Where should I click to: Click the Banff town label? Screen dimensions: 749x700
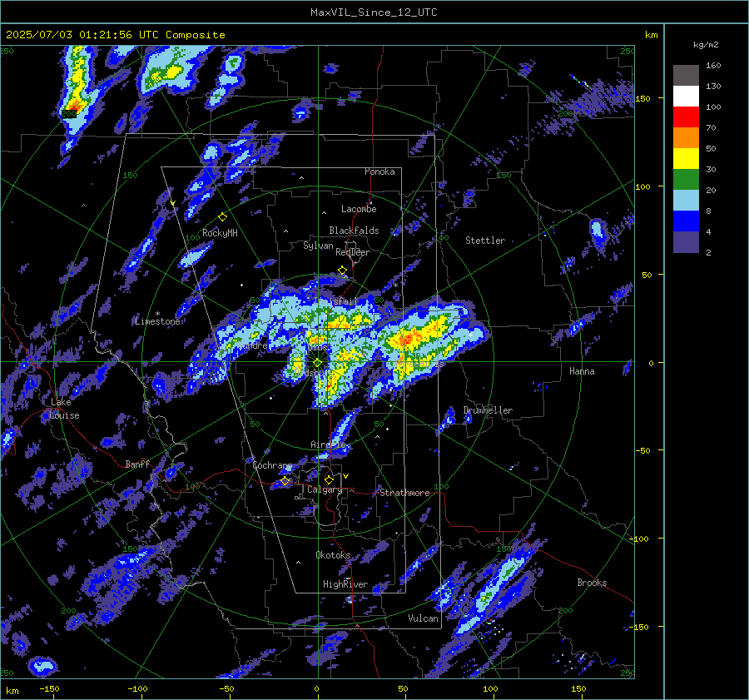(137, 464)
